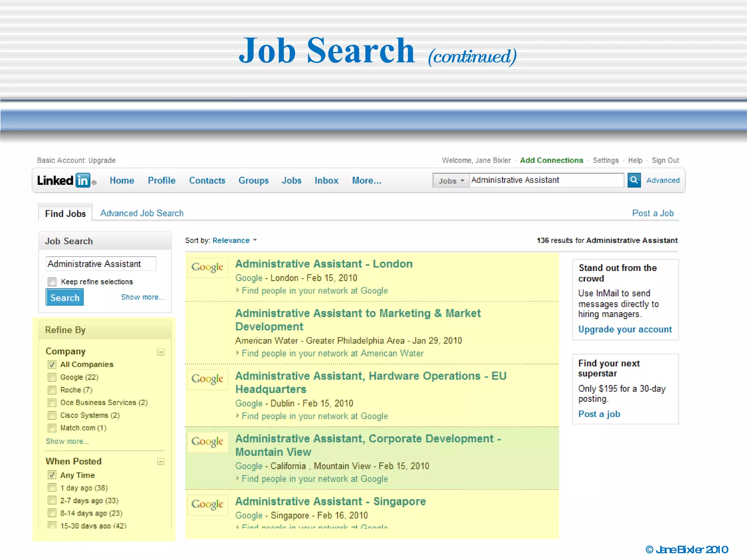Click the Post a Job link at top right

(653, 213)
